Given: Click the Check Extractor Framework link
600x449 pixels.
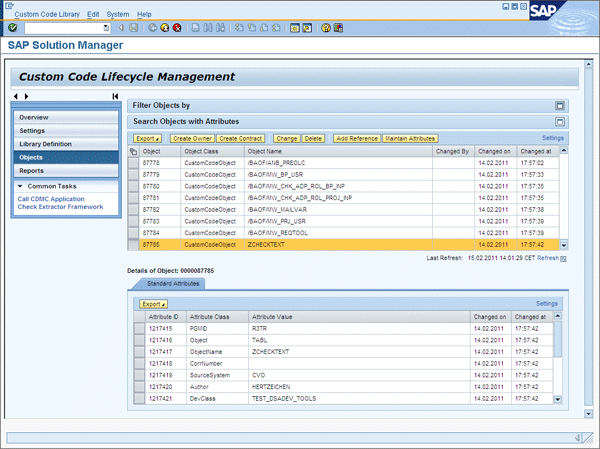Looking at the screenshot, I should (x=60, y=207).
